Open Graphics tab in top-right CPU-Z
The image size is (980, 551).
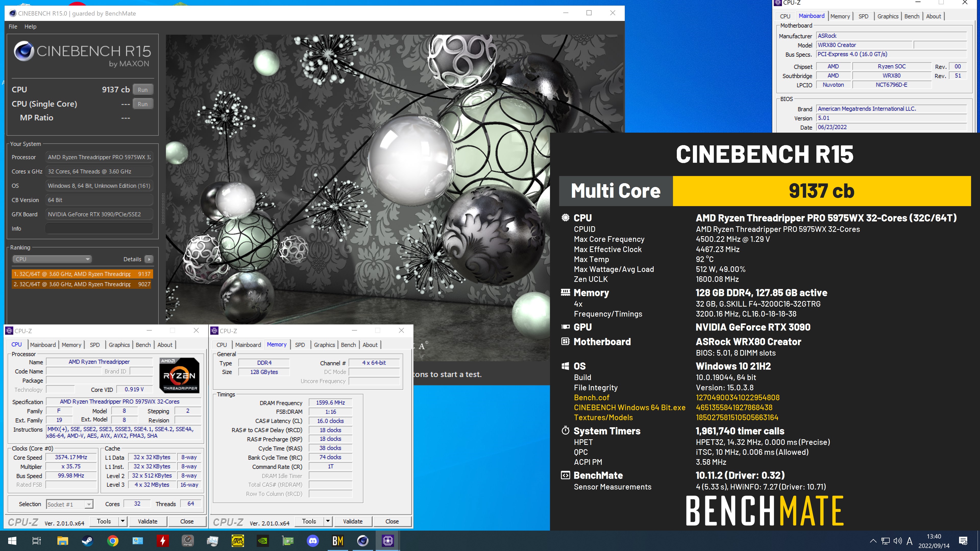888,16
